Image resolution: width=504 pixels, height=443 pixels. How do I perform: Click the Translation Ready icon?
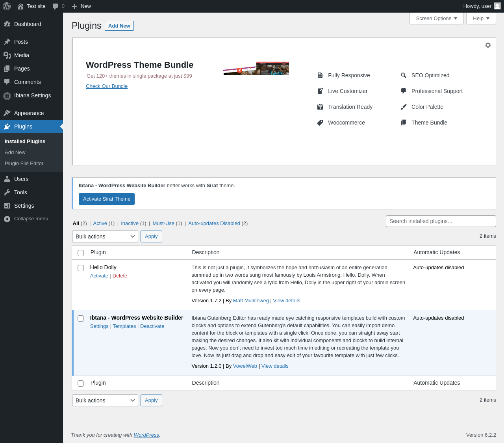[x=320, y=107]
